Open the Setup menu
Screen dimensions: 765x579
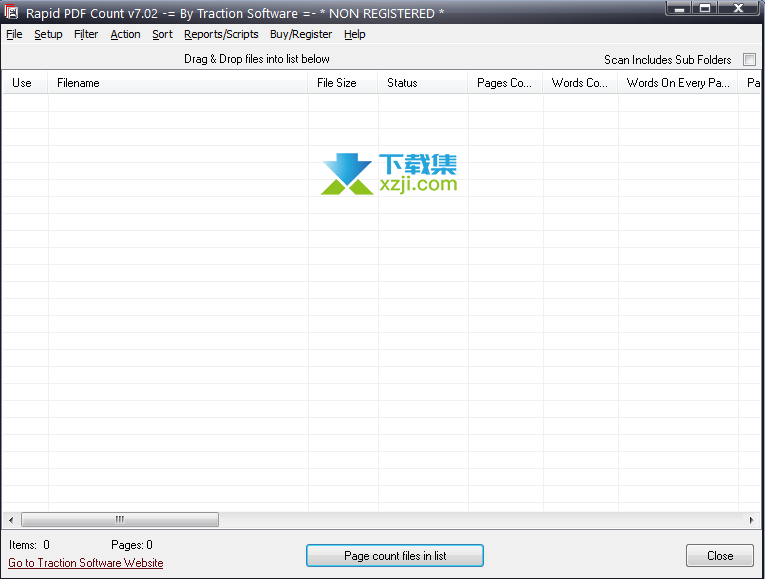[48, 35]
